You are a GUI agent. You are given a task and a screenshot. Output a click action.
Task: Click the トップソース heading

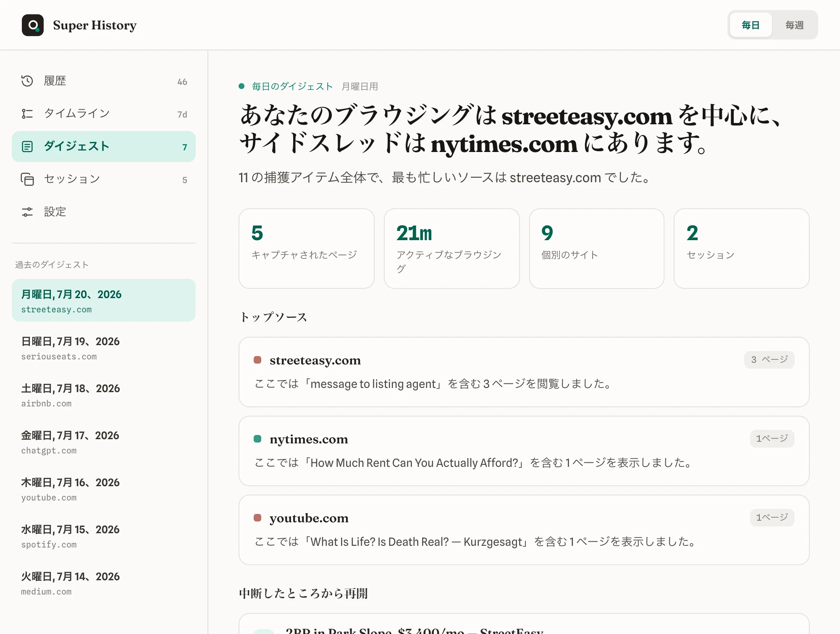click(273, 317)
